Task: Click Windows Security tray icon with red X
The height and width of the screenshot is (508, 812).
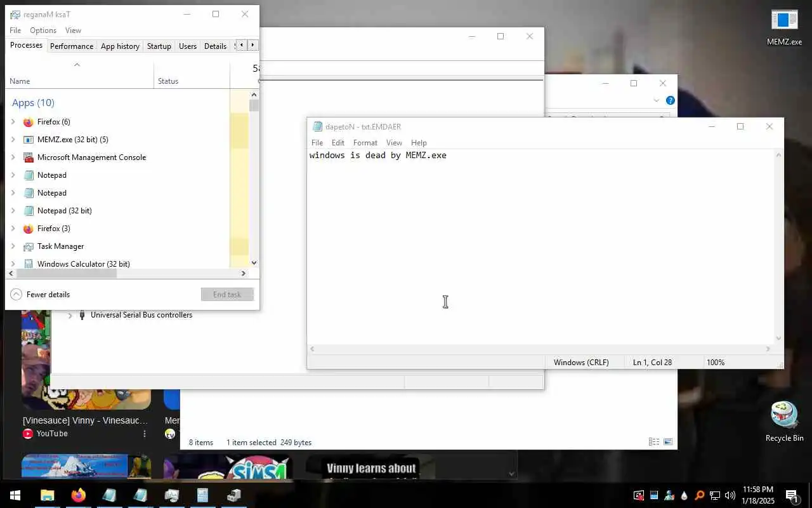Action: click(x=638, y=495)
